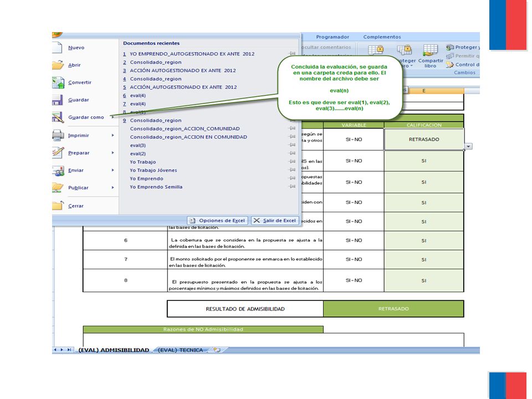Open recent document Yo Trabajo Jóvenes

(x=153, y=170)
